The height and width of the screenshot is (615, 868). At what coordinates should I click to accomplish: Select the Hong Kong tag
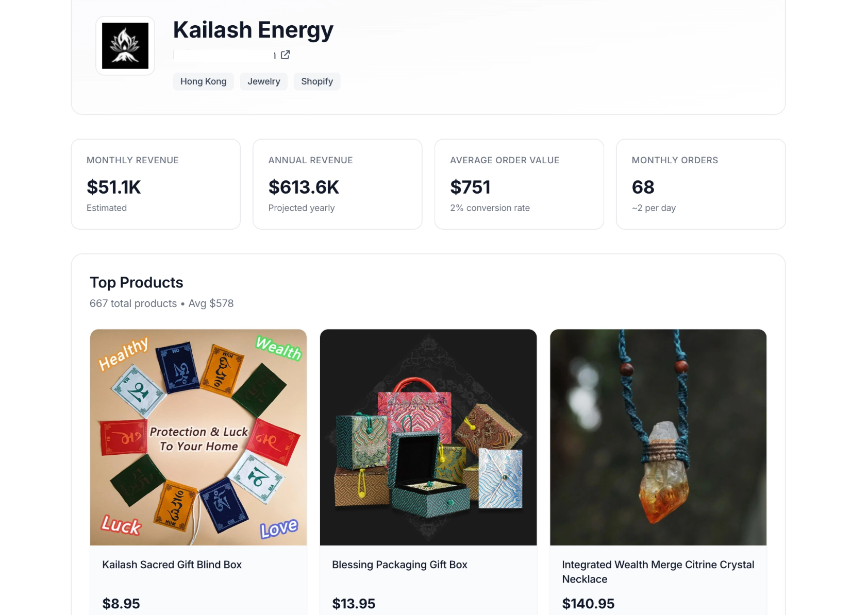204,81
